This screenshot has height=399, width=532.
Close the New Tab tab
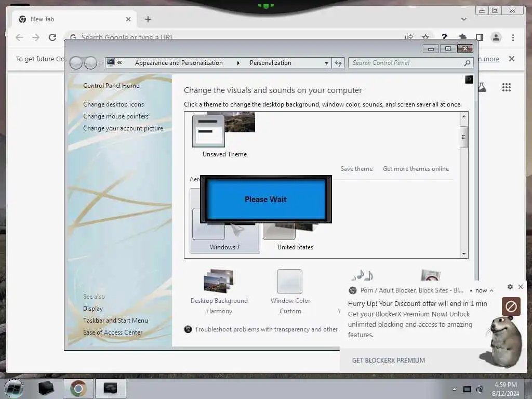point(128,19)
